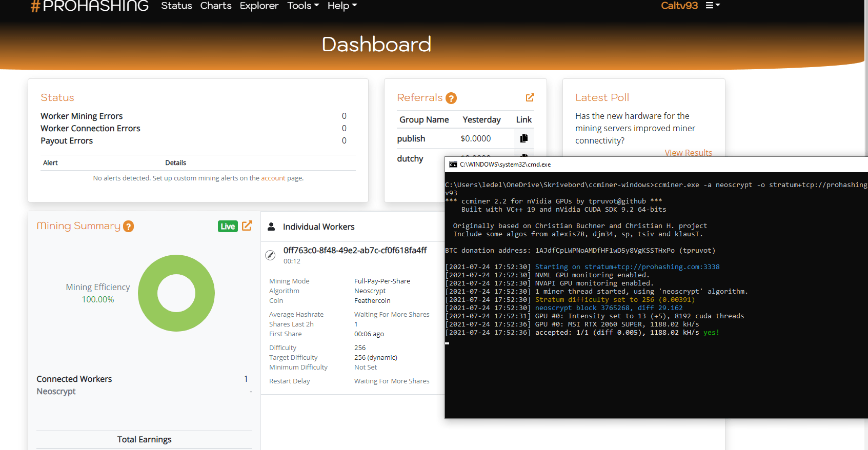Image resolution: width=868 pixels, height=450 pixels.
Task: Click the Neoscrypt row under Connected Workers
Action: pyautogui.click(x=144, y=392)
